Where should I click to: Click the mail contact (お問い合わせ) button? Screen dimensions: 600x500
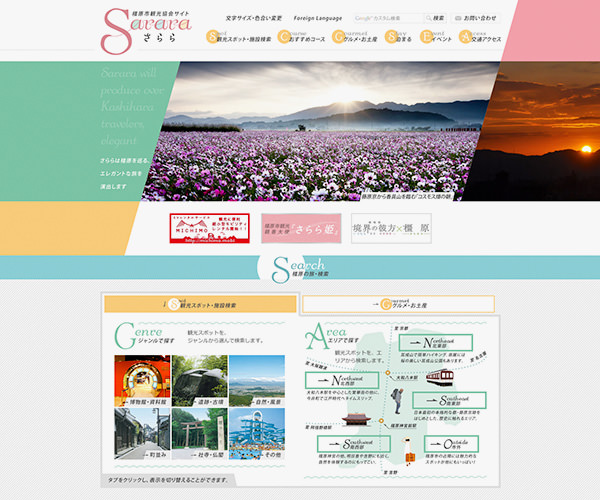pyautogui.click(x=476, y=18)
